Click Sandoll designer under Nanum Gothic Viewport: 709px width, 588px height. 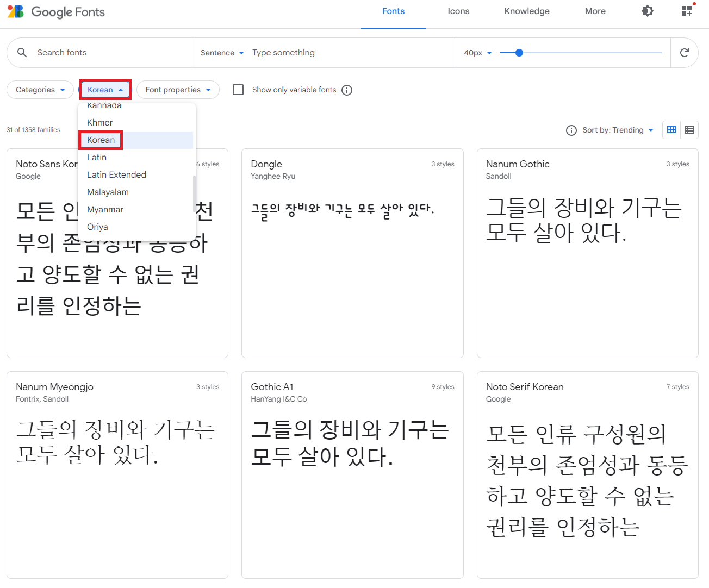click(x=499, y=176)
